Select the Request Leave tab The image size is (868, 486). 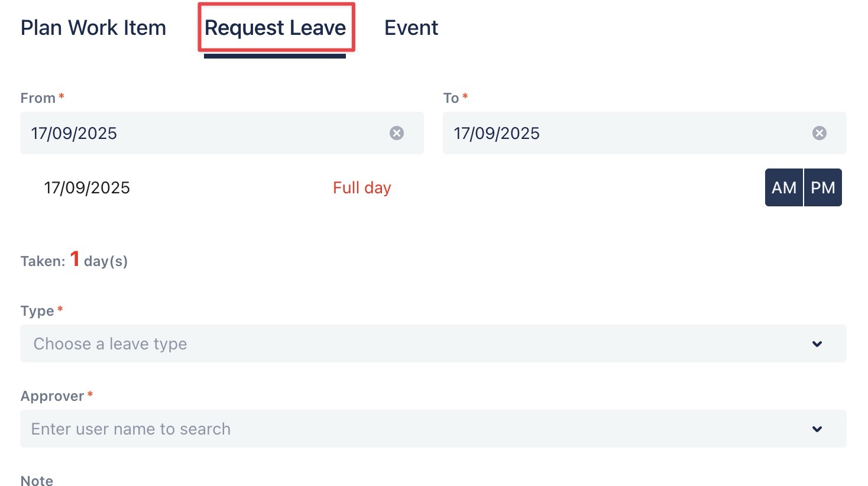click(x=275, y=28)
